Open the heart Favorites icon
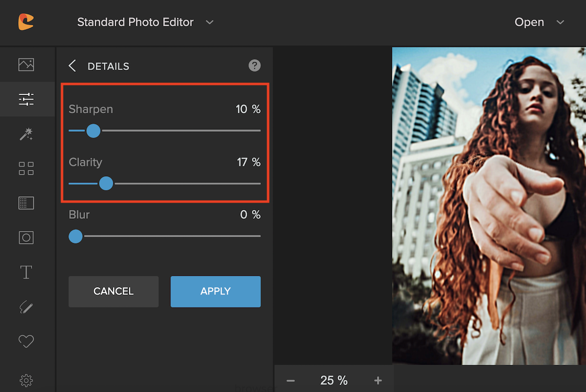Image resolution: width=586 pixels, height=392 pixels. [26, 341]
